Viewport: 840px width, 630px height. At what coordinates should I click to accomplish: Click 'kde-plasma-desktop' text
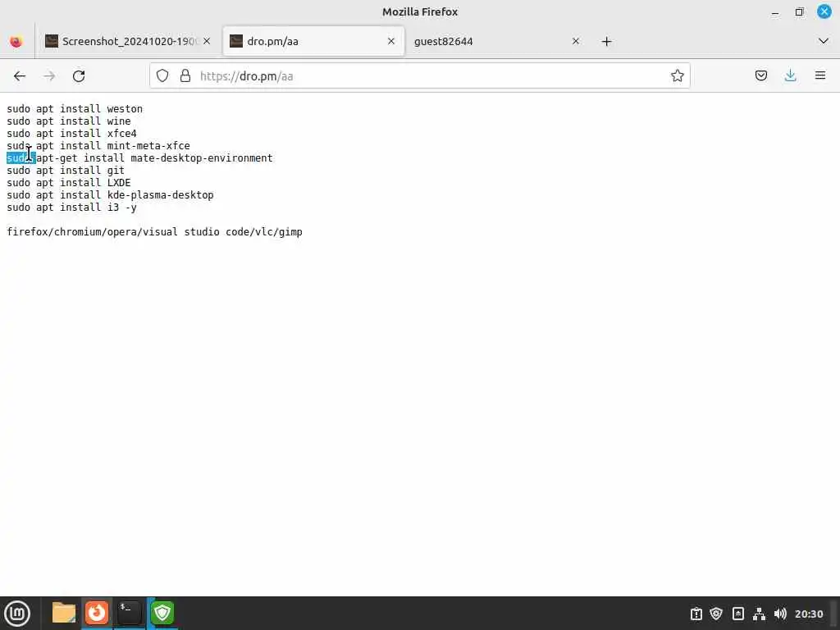[160, 195]
